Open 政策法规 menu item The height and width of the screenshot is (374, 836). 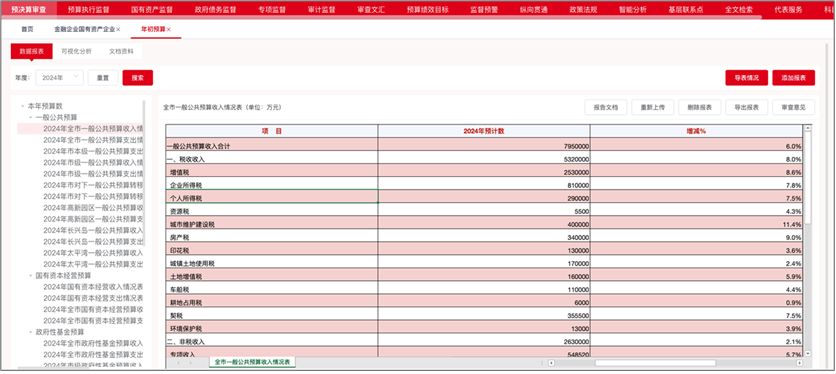(583, 9)
